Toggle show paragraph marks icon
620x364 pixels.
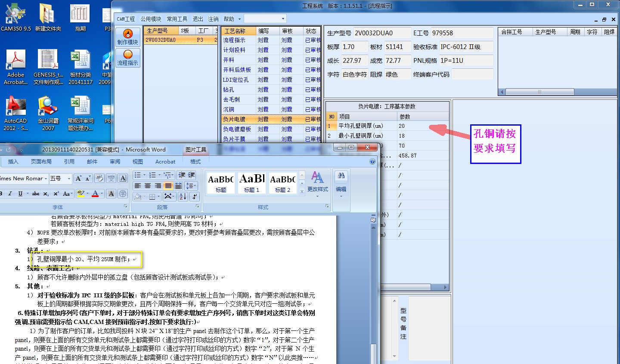[195, 196]
